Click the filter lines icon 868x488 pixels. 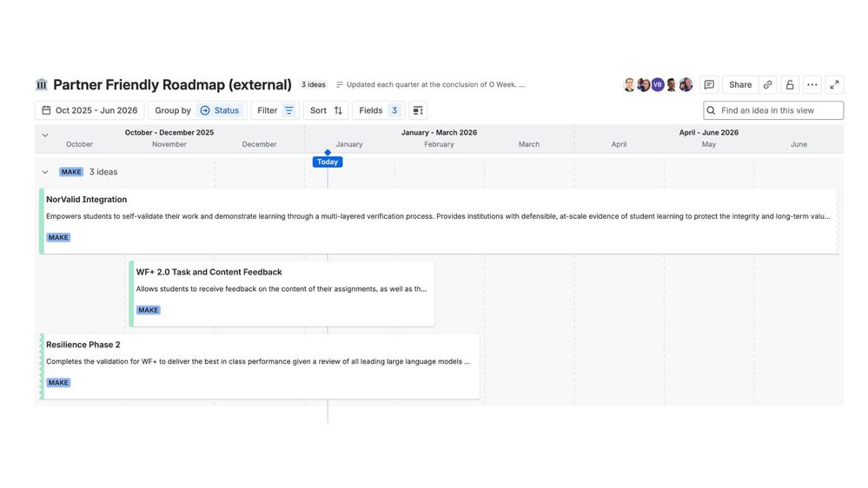[x=289, y=110]
